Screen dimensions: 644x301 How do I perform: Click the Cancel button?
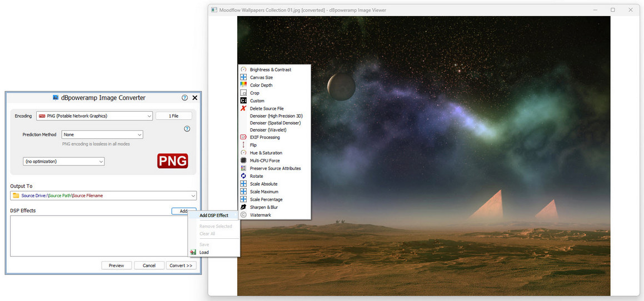tap(149, 265)
